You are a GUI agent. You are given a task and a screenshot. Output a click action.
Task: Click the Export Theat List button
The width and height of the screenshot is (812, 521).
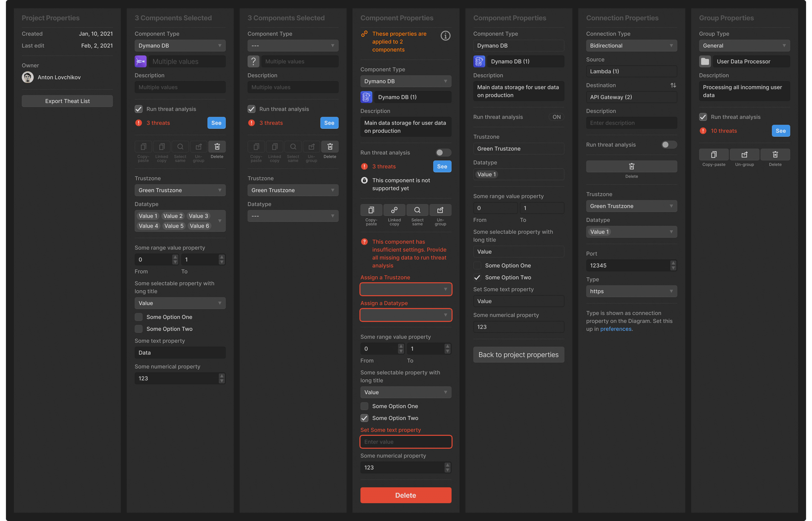click(67, 101)
